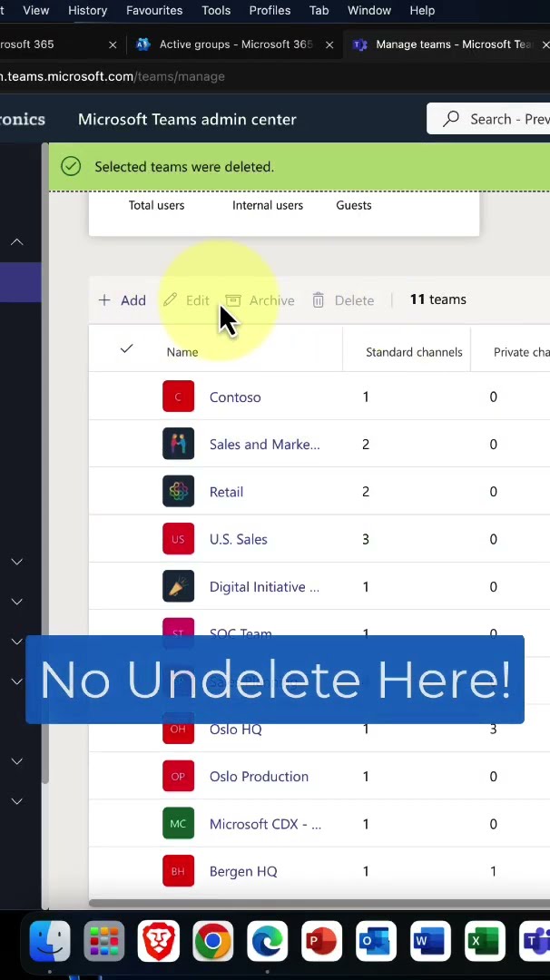Open the Oslo Production team link
550x980 pixels.
pos(259,777)
